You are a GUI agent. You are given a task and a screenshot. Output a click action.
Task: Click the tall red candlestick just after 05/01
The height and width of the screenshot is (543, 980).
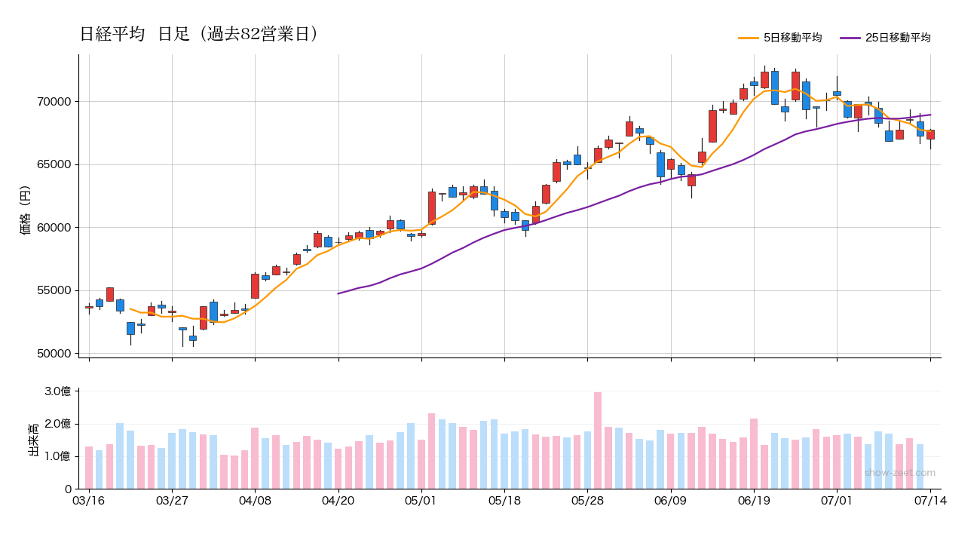(432, 208)
